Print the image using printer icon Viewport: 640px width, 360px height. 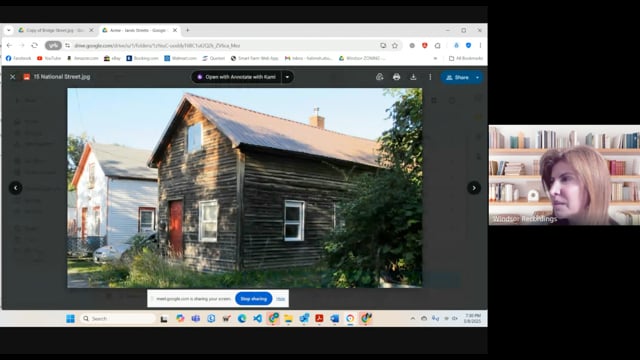coord(396,77)
